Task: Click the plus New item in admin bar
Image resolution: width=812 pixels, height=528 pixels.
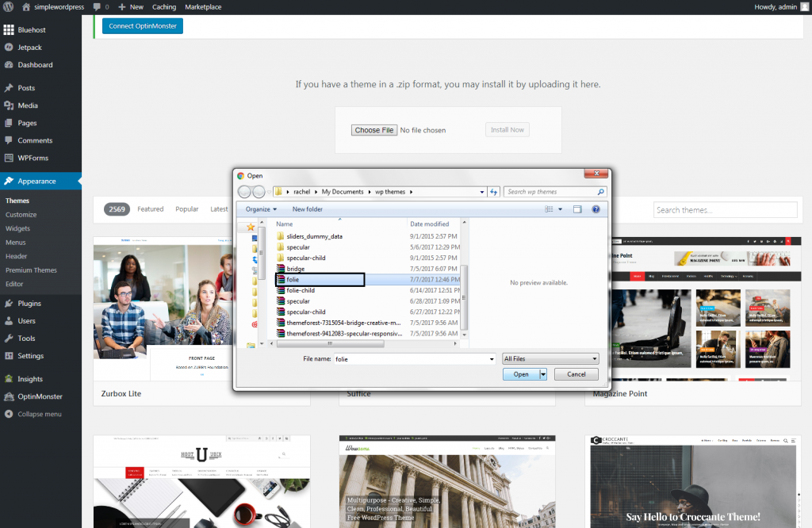Action: point(131,6)
